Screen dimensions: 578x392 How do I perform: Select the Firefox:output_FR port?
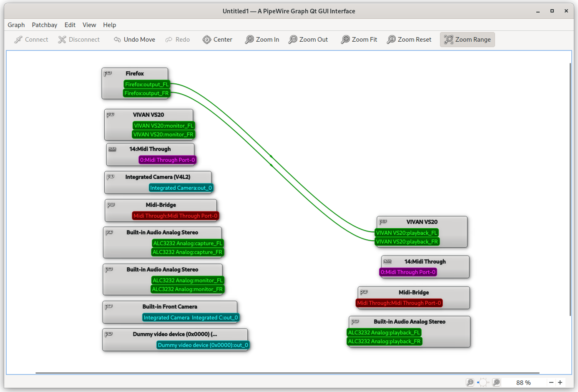point(146,93)
